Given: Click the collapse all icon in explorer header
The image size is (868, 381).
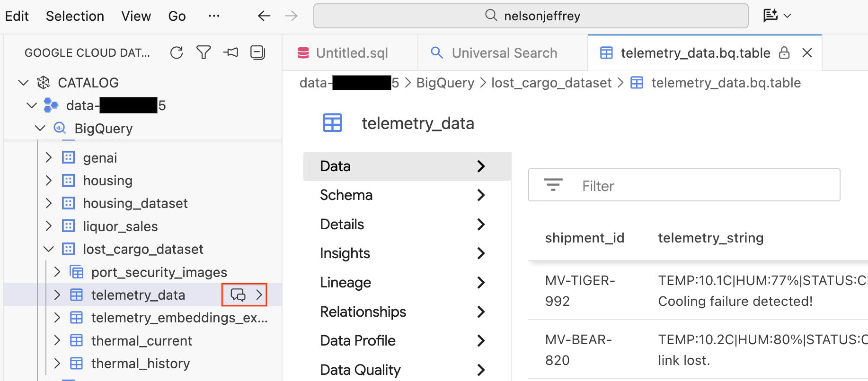Looking at the screenshot, I should pyautogui.click(x=257, y=52).
